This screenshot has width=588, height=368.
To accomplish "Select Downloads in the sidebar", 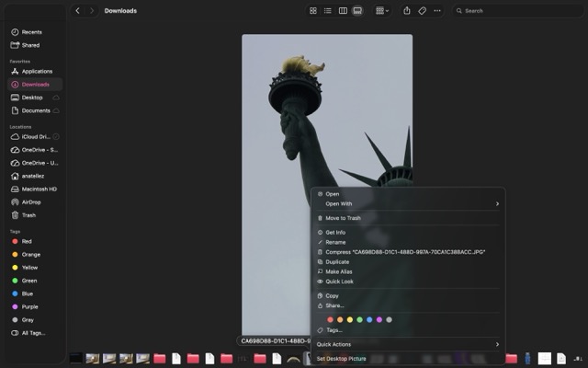I will point(35,85).
